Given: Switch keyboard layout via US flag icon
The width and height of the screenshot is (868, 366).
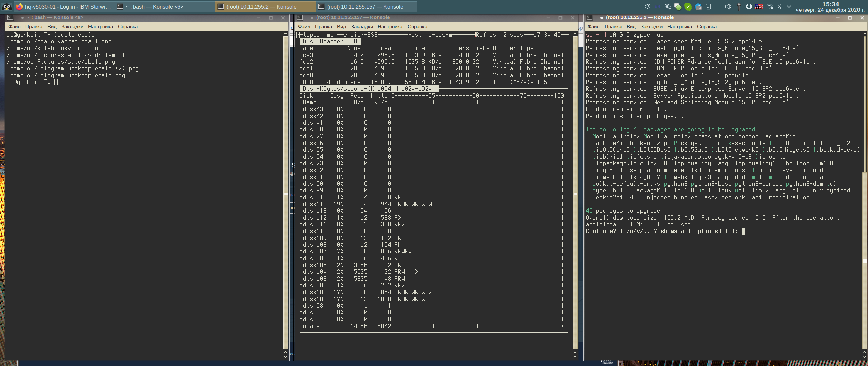Looking at the screenshot, I should coord(759,7).
